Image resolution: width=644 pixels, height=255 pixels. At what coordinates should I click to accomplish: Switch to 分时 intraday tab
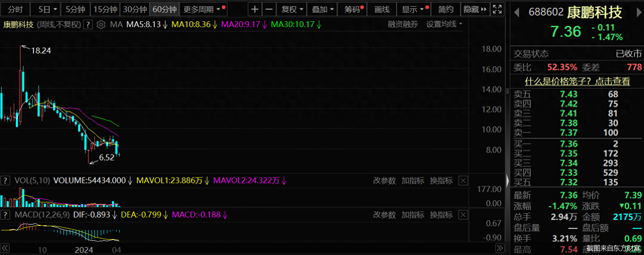(15, 9)
